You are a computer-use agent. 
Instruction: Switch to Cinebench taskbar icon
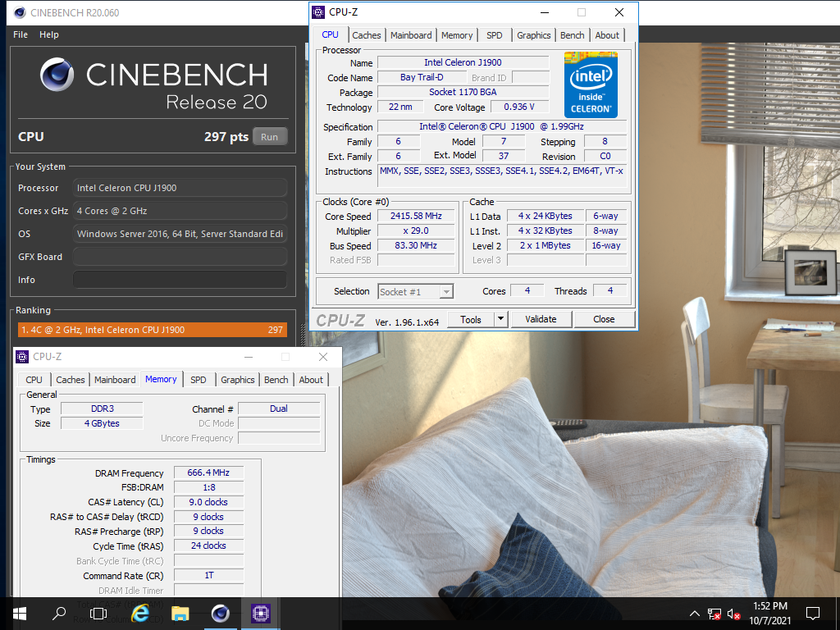[x=220, y=614]
